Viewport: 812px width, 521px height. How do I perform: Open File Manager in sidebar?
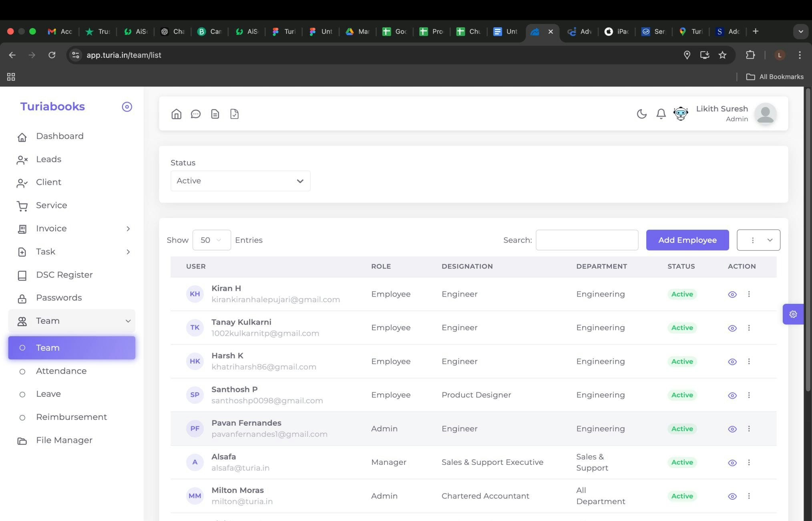(x=72, y=440)
